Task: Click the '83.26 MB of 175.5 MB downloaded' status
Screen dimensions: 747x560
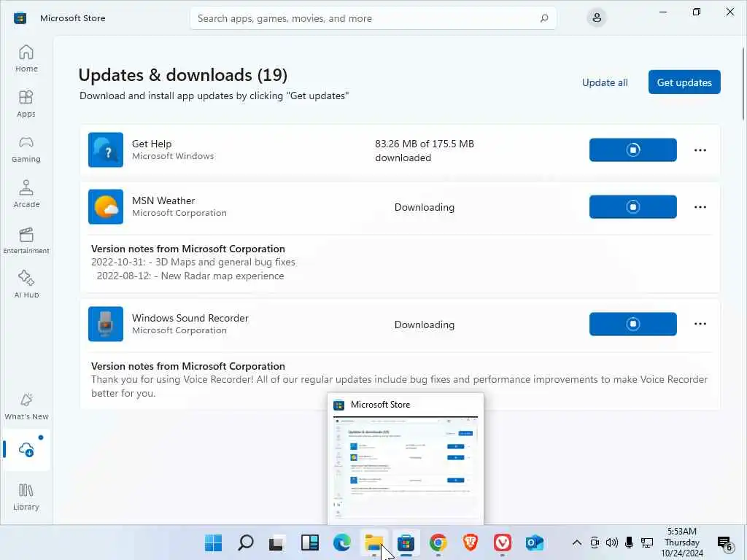Action: 424,150
